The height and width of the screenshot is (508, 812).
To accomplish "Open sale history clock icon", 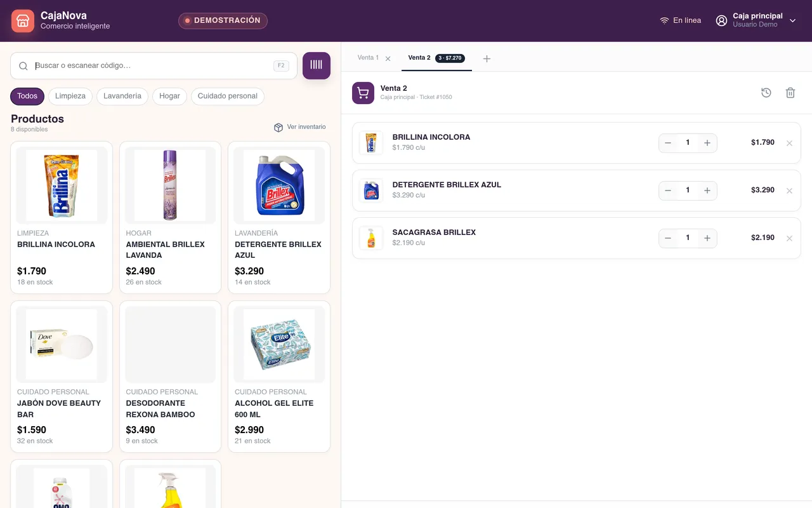I will pyautogui.click(x=766, y=93).
